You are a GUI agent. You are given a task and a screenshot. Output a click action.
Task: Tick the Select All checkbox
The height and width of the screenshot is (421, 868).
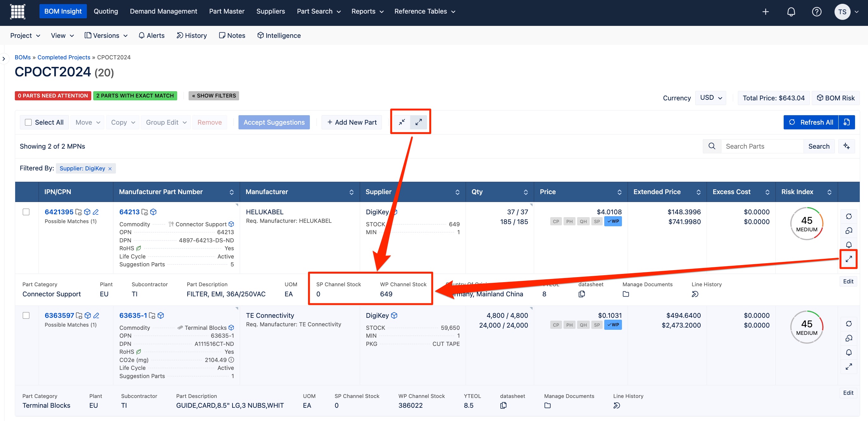click(x=28, y=122)
